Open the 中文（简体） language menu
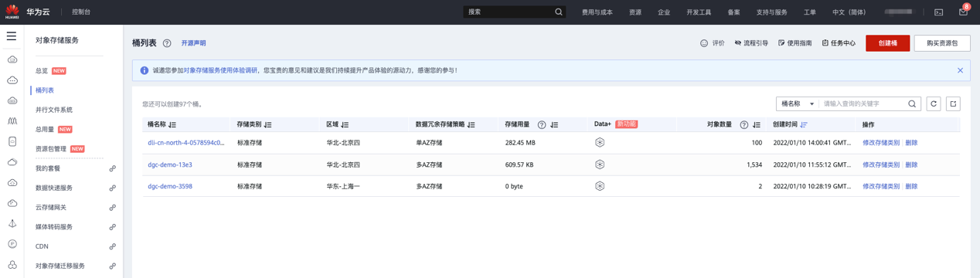 pos(849,12)
